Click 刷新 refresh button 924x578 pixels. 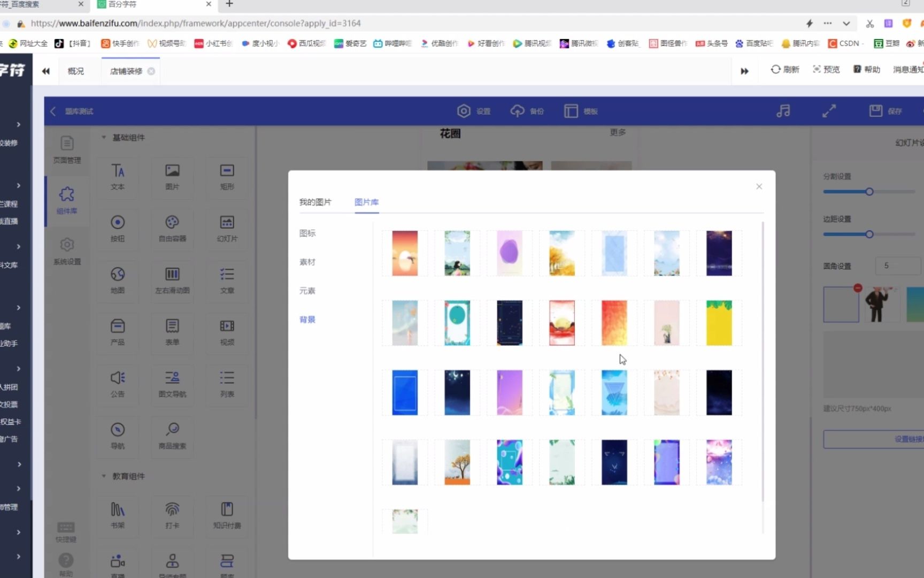pos(785,70)
